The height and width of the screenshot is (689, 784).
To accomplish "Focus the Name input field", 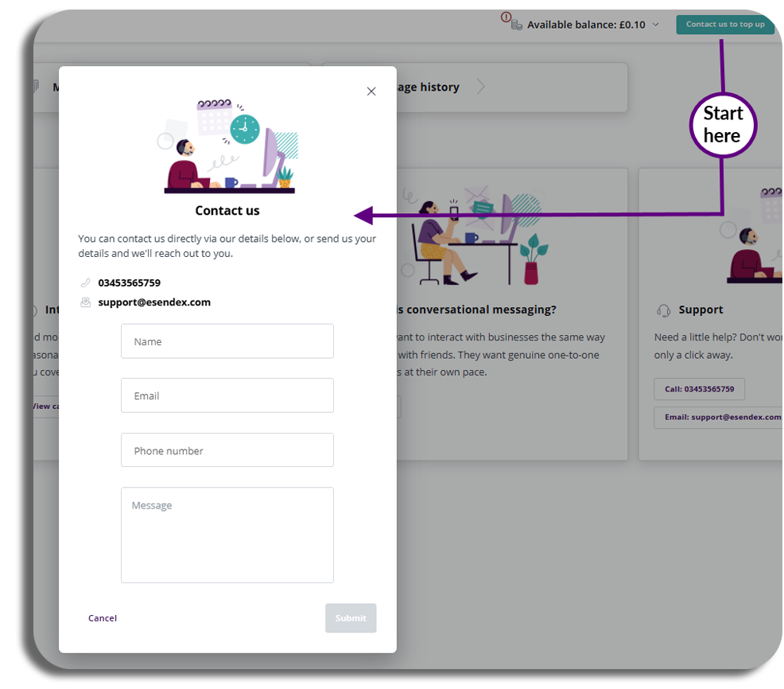I will 227,341.
